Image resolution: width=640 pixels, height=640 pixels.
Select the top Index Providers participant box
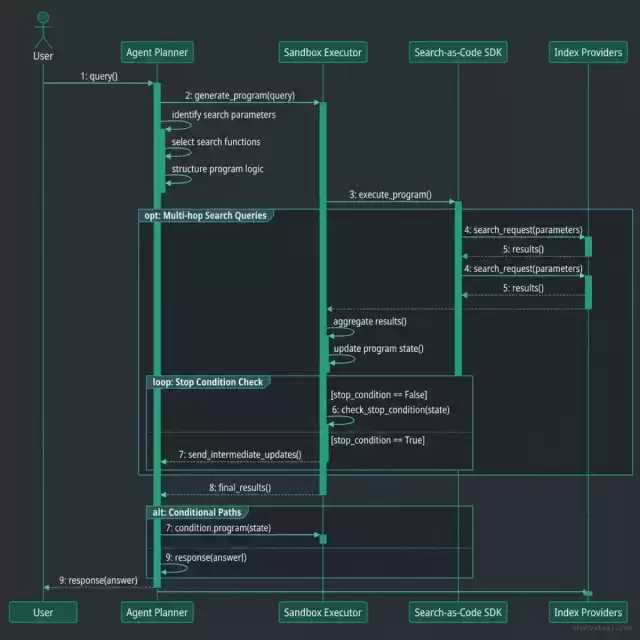coord(588,52)
